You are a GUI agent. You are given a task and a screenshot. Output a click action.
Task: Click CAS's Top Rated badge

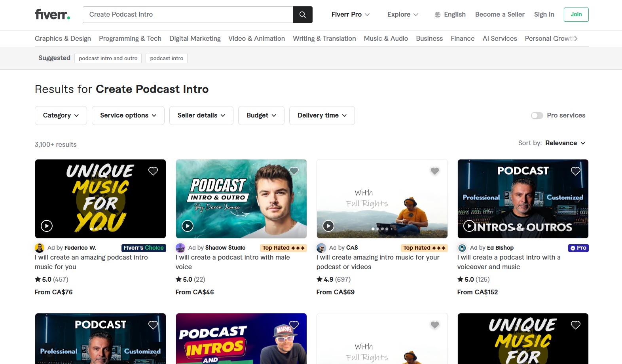[x=425, y=248]
